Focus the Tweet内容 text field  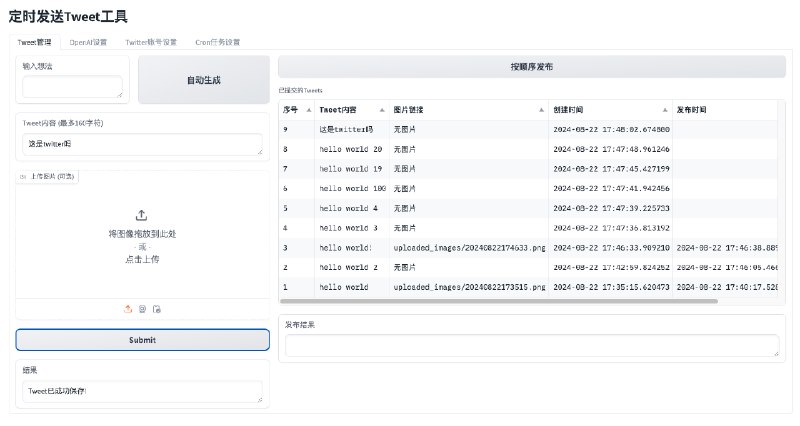coord(142,144)
